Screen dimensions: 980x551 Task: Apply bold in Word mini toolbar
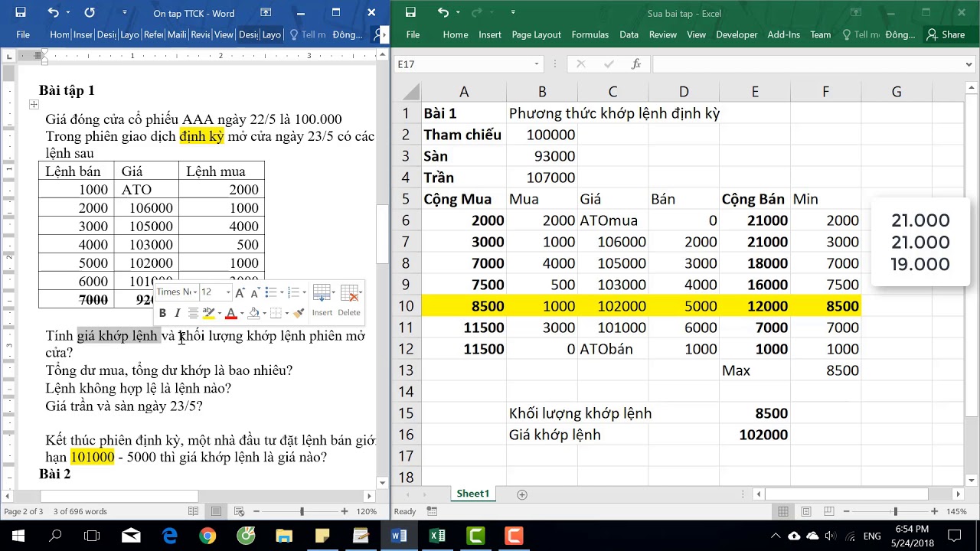162,313
